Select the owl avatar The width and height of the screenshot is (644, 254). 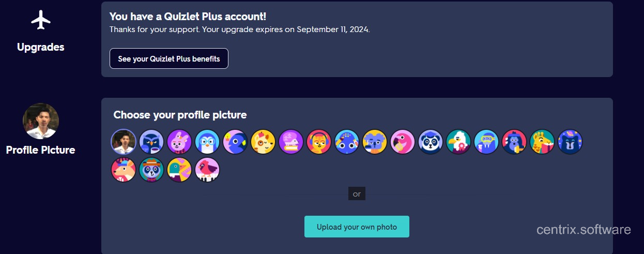coord(151,142)
